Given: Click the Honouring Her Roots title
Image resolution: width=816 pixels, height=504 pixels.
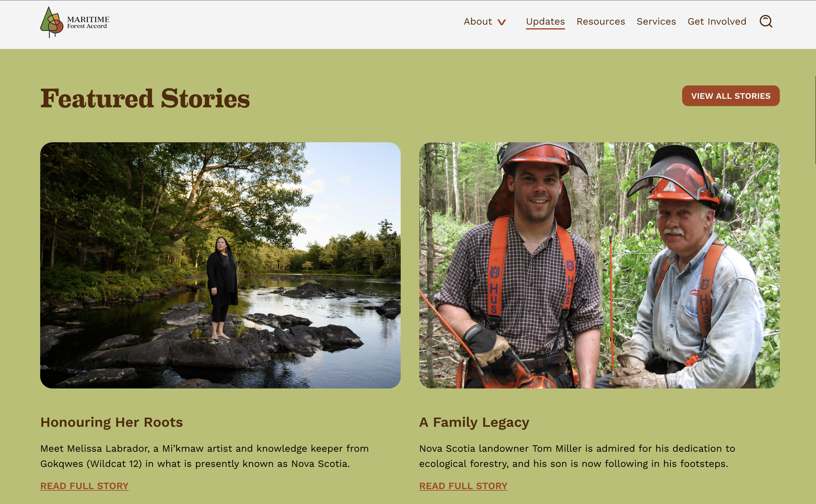Looking at the screenshot, I should (111, 422).
